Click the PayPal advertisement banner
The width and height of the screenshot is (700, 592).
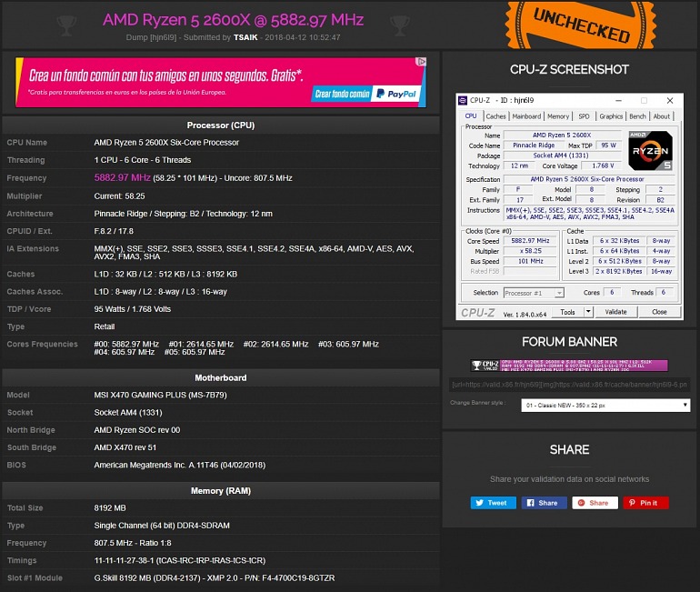pyautogui.click(x=221, y=82)
